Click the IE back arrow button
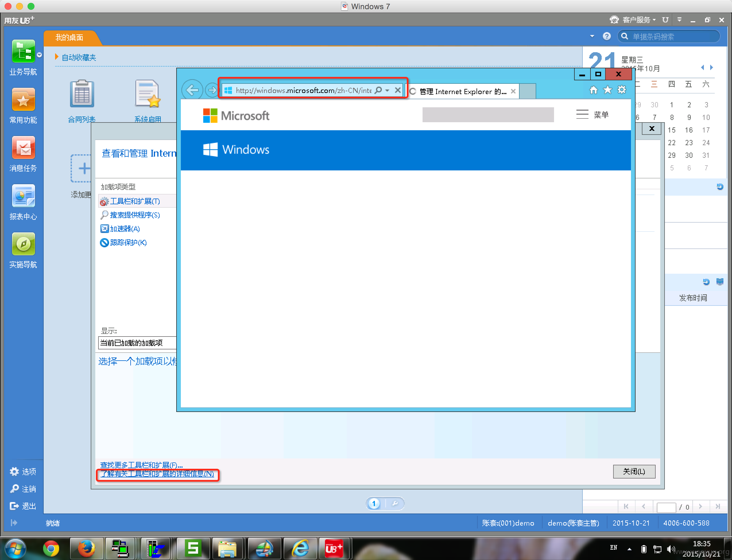 coord(192,90)
